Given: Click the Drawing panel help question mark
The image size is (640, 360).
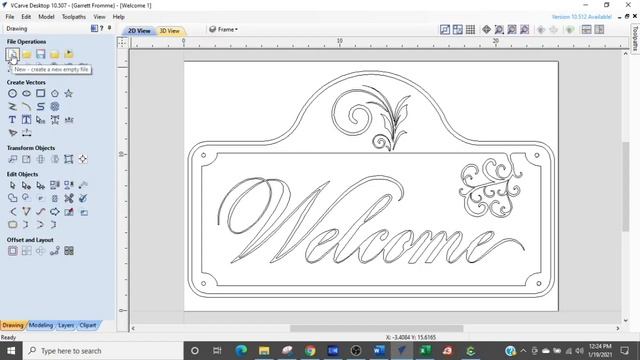Looking at the screenshot, I should point(102,28).
